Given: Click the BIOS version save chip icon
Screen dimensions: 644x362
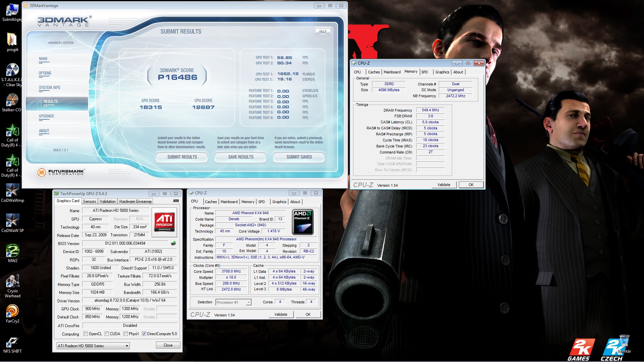Looking at the screenshot, I should (173, 243).
